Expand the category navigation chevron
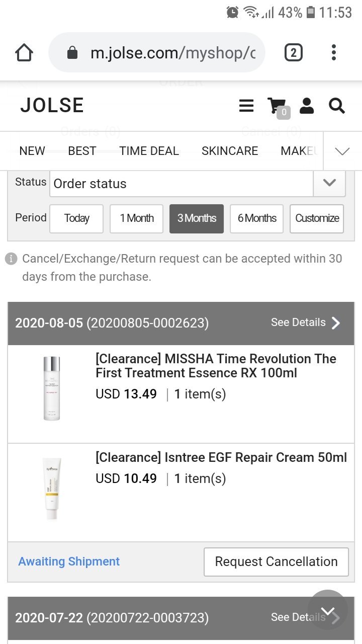 click(342, 151)
